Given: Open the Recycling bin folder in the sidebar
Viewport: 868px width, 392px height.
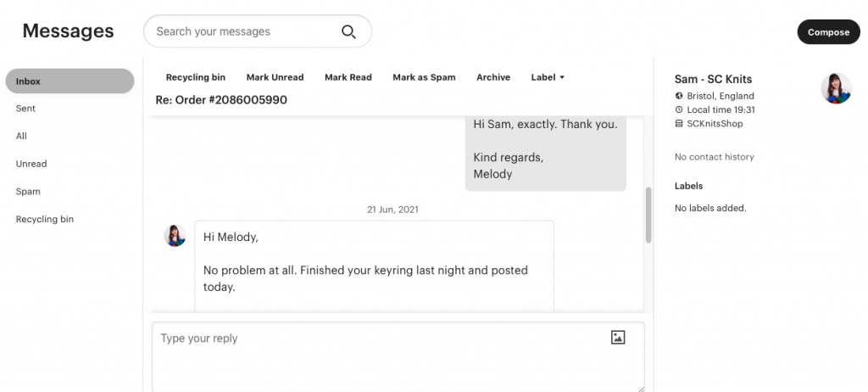Looking at the screenshot, I should (45, 219).
